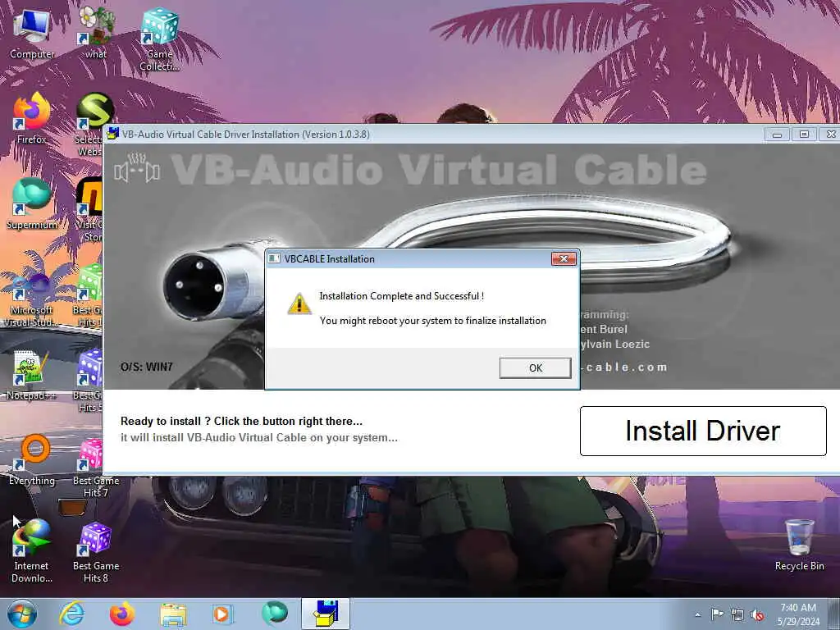Open the muted volume tray icon
Image resolution: width=840 pixels, height=630 pixels.
757,614
